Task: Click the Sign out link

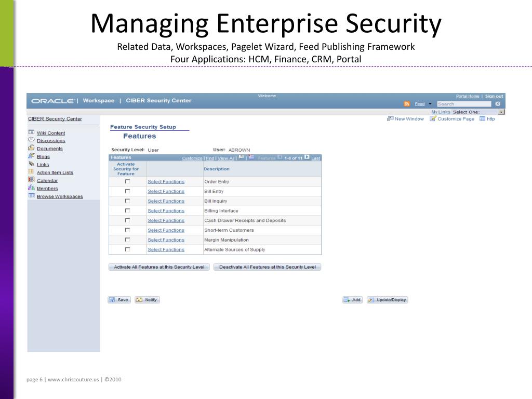Action: 494,96
